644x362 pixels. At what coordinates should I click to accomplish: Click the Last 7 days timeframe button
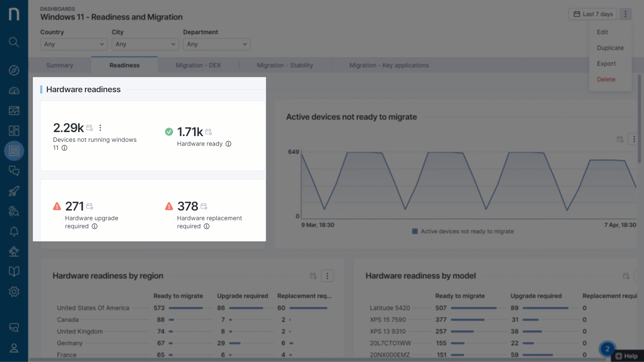click(593, 14)
